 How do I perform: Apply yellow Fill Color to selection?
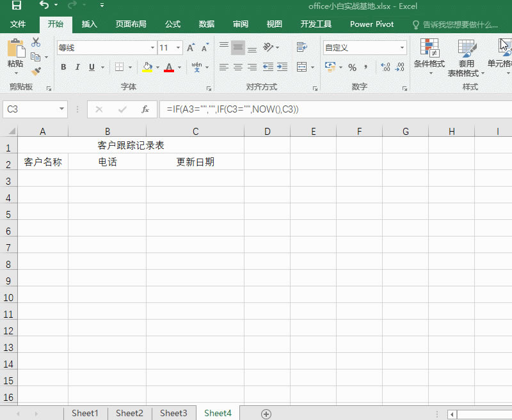click(x=147, y=66)
